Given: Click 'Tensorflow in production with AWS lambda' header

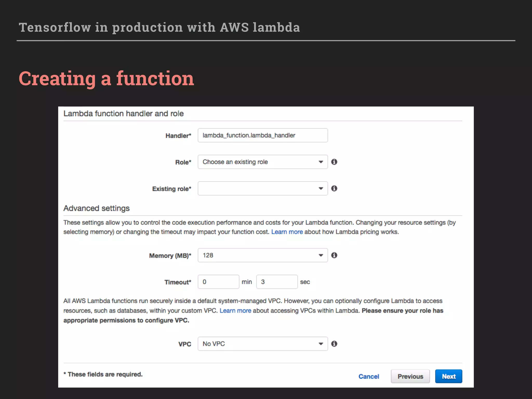Looking at the screenshot, I should (x=159, y=28).
